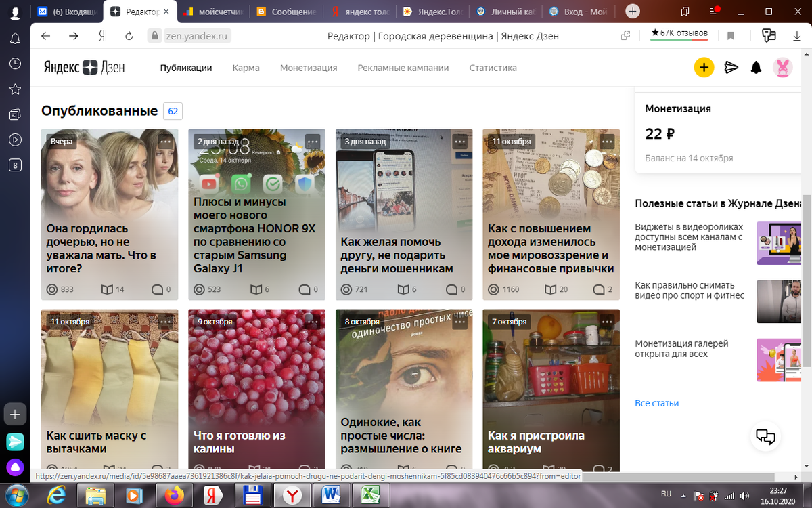Viewport: 812px width, 508px height.
Task: Click the views count 1160 on coins card
Action: coord(503,289)
